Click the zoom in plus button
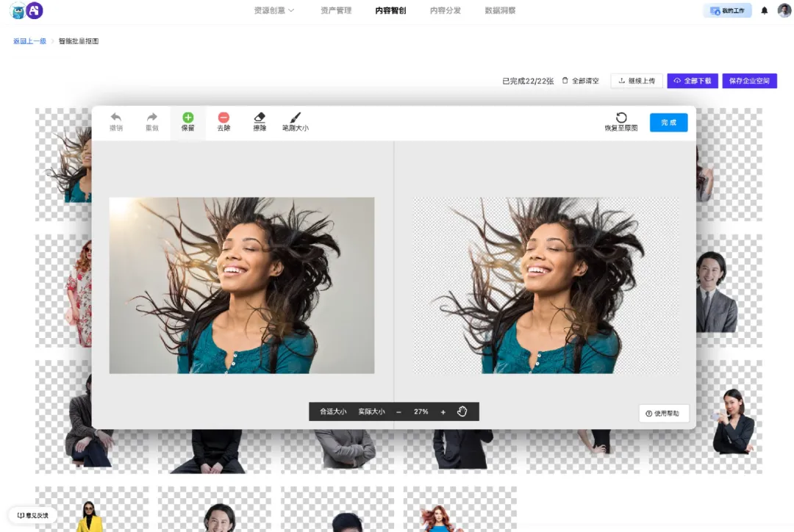 point(443,412)
